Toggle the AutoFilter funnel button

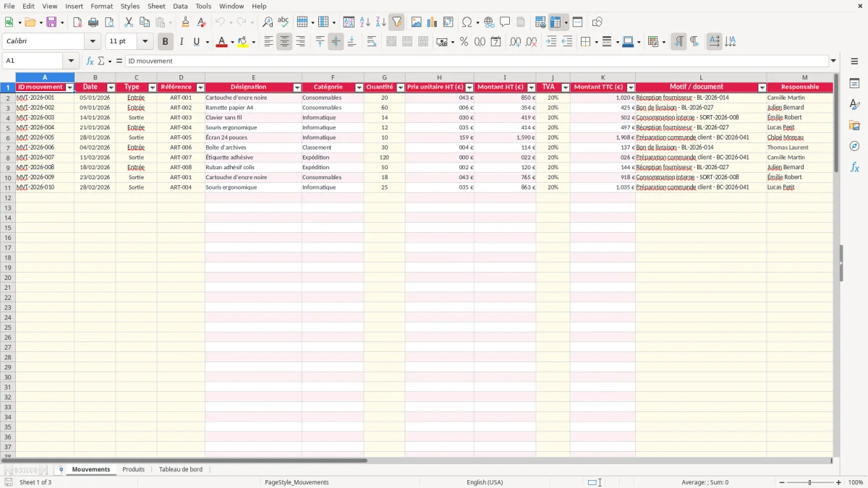tap(396, 22)
